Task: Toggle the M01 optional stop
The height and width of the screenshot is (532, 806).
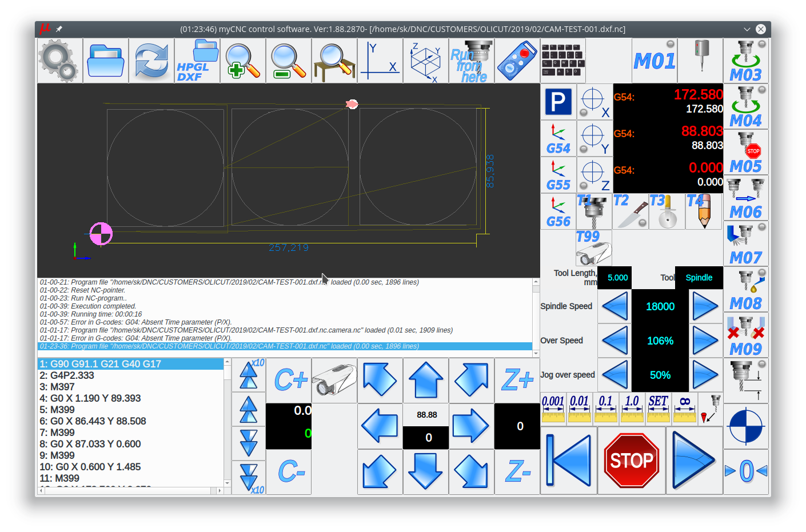Action: (655, 61)
